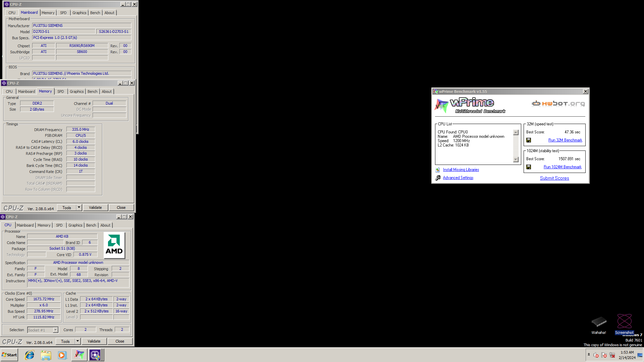Open Install Missing Libraries link

[x=461, y=170]
